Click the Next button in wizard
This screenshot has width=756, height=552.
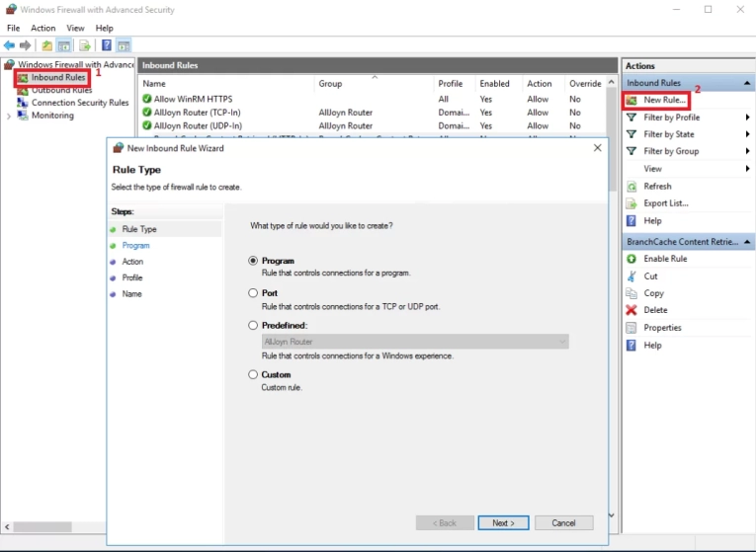pos(503,522)
